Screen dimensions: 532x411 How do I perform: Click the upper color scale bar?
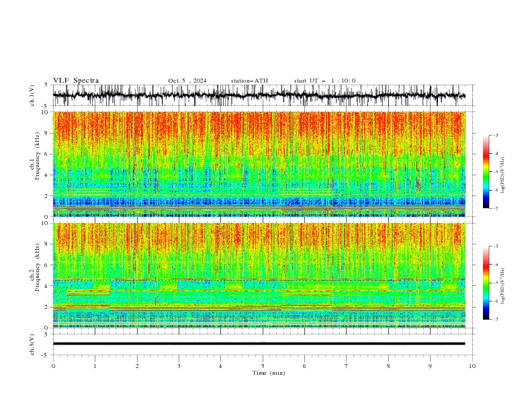pyautogui.click(x=486, y=172)
